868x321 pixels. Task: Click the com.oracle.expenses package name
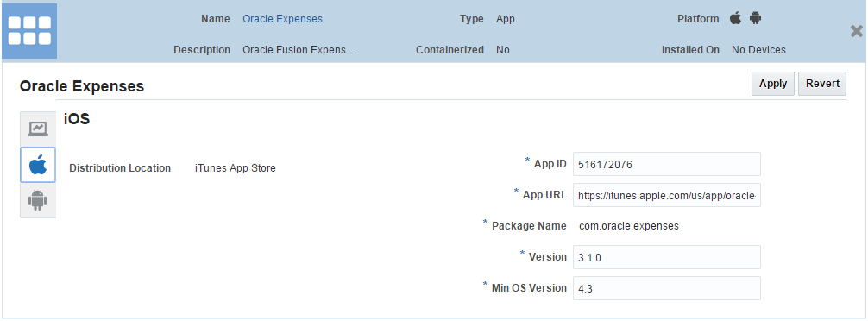(x=628, y=226)
